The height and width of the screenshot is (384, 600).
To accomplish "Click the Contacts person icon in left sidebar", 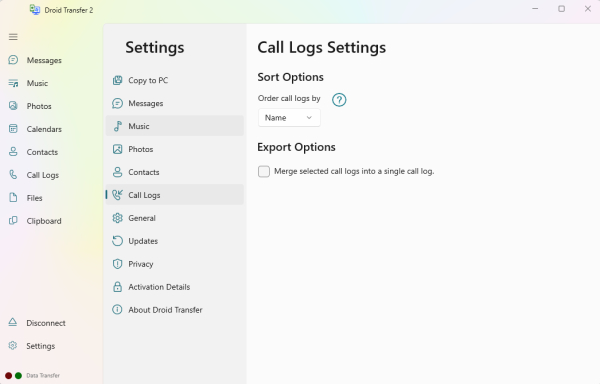I will 13,152.
